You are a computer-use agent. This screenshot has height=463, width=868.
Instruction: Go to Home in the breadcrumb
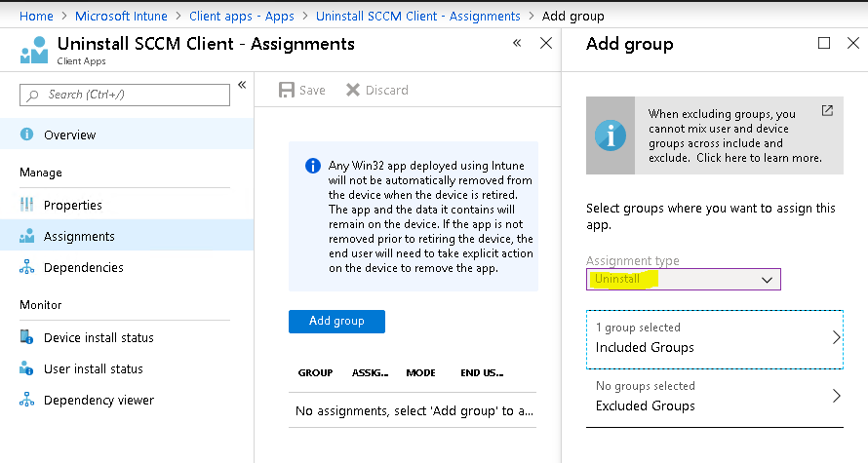pyautogui.click(x=36, y=16)
